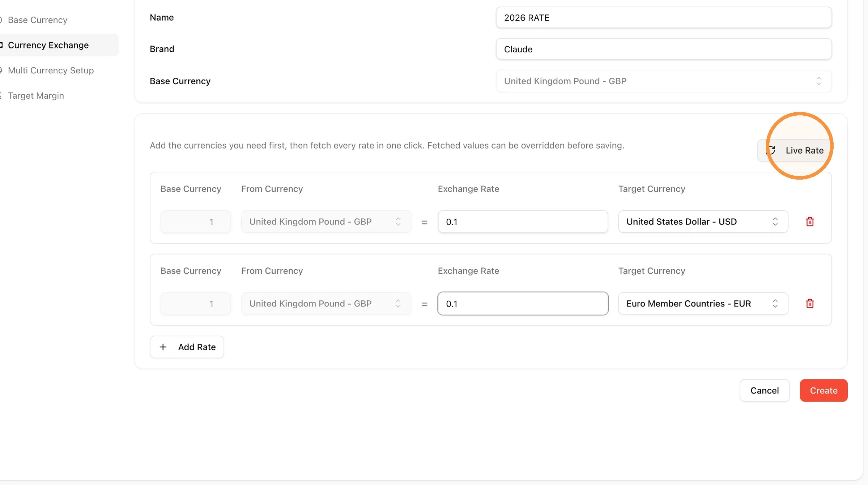Image resolution: width=868 pixels, height=485 pixels.
Task: Open Euro Member Countries target currency dropdown
Action: click(703, 304)
